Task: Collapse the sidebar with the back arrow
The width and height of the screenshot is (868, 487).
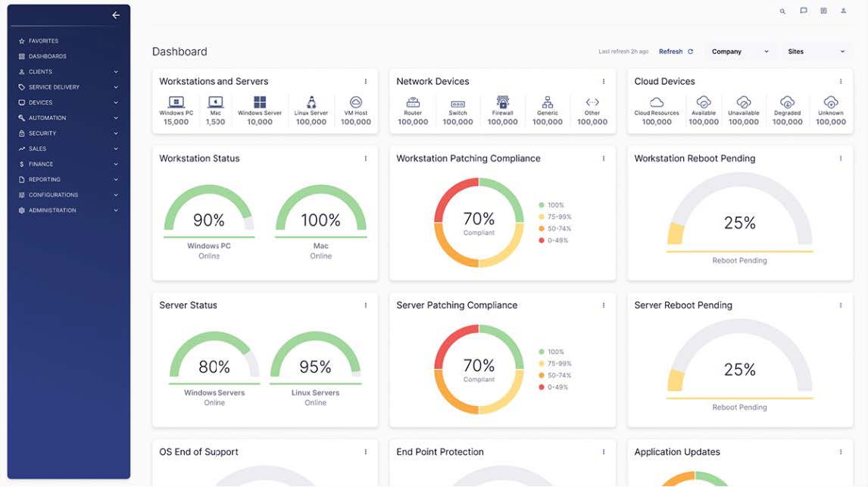Action: [116, 15]
